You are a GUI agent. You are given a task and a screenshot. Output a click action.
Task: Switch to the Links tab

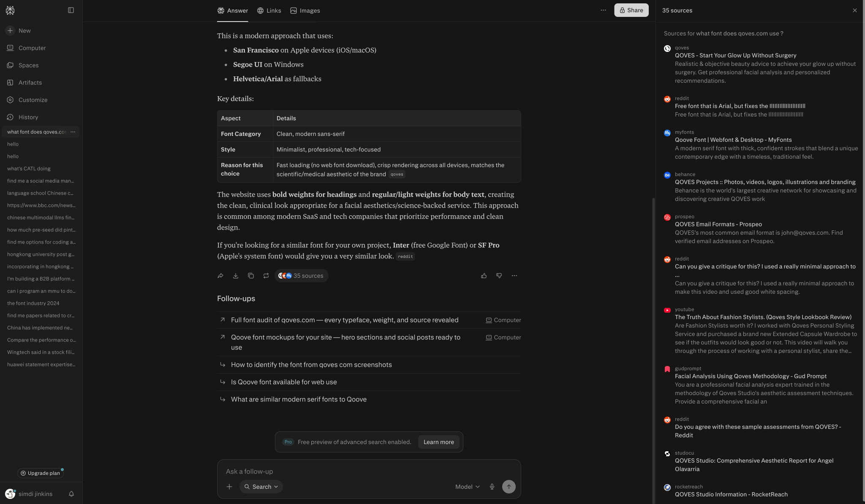[x=269, y=11]
